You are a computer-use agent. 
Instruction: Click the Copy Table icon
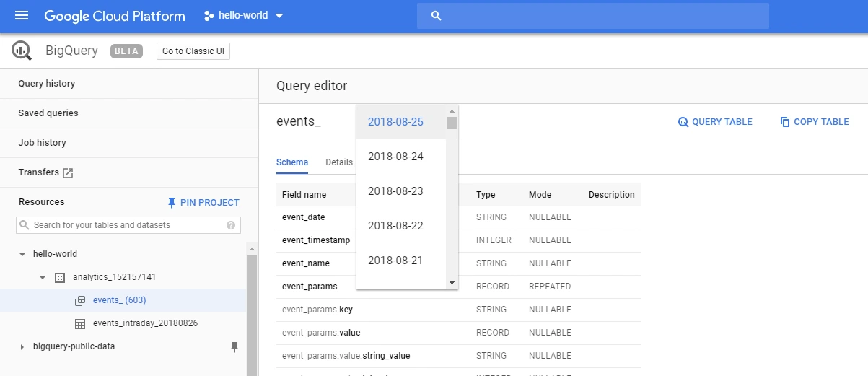click(x=785, y=122)
